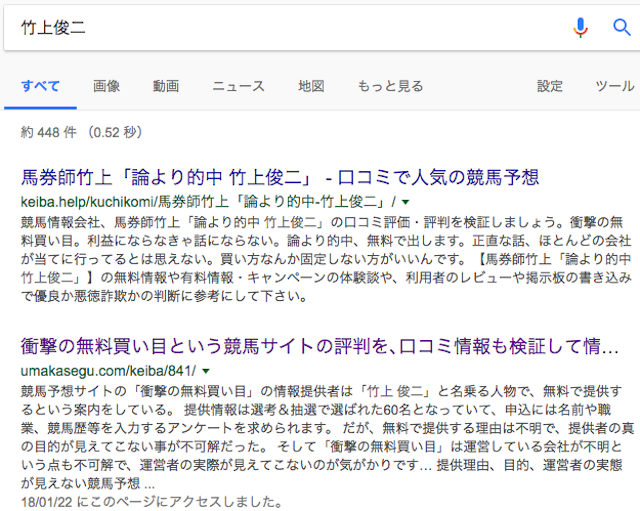Switch to the 動画 tab

[x=166, y=86]
